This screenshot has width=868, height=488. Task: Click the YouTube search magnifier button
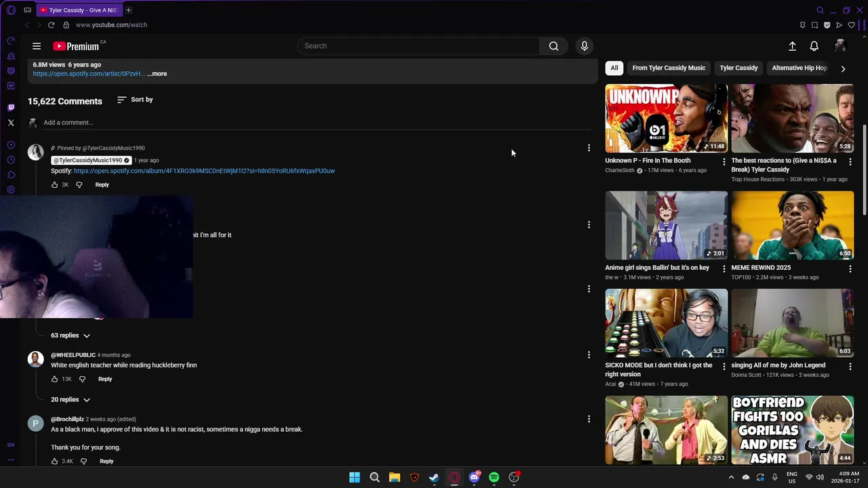tap(554, 46)
